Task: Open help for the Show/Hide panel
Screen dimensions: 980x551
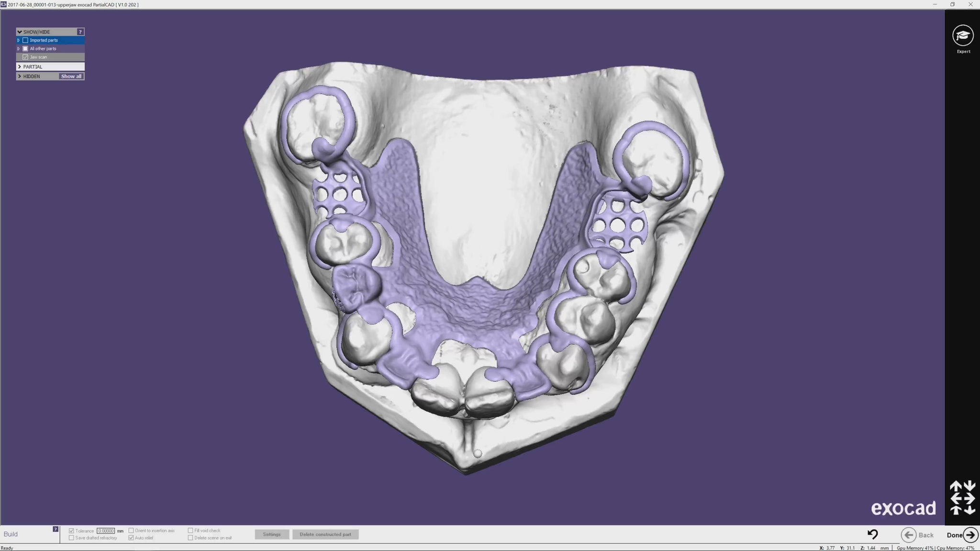Action: [x=80, y=32]
